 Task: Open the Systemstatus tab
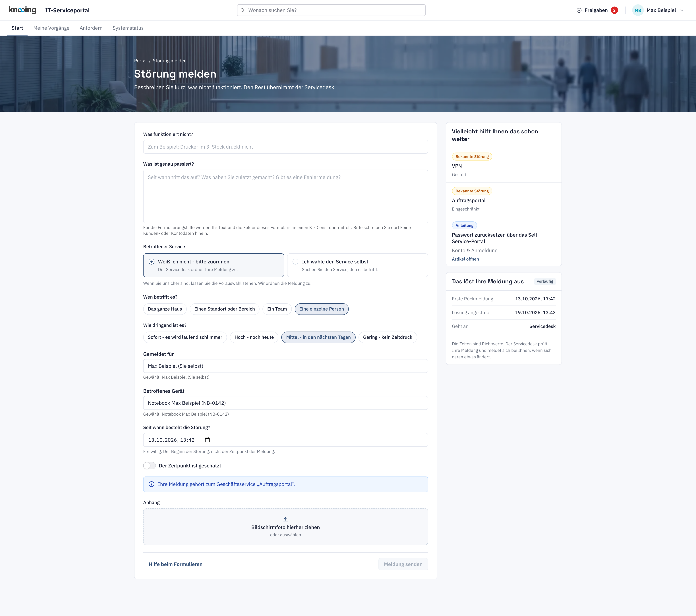click(x=128, y=28)
